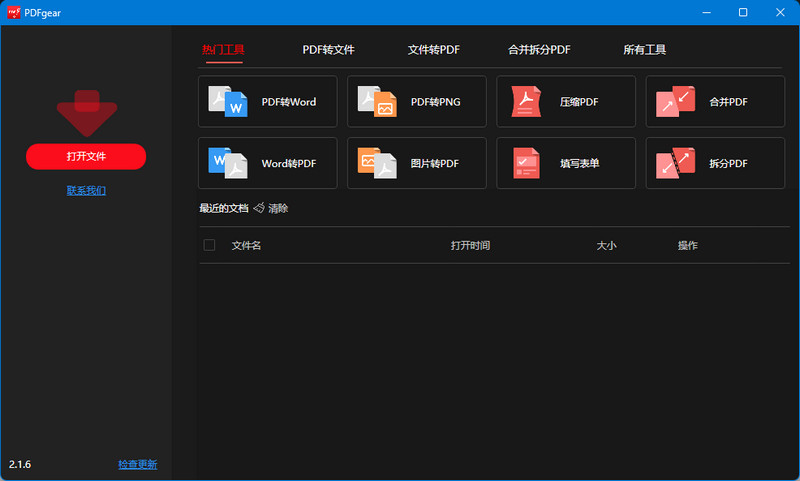Switch to the 热门工具 tab

coord(223,50)
